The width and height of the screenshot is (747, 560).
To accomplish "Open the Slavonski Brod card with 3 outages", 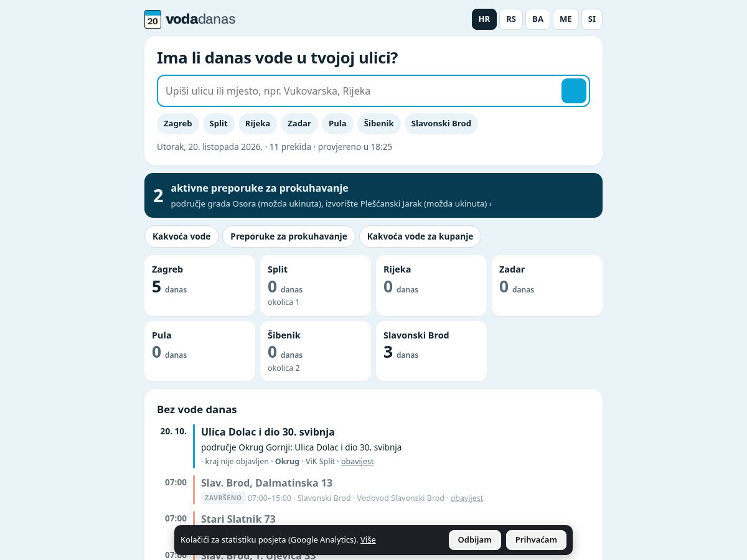I will click(x=431, y=351).
